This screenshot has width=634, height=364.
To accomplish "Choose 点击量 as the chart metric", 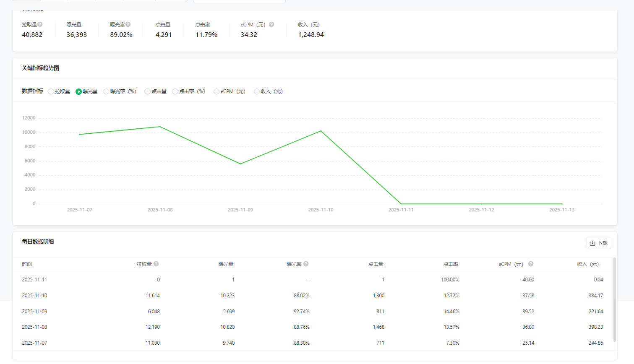I will coord(147,91).
